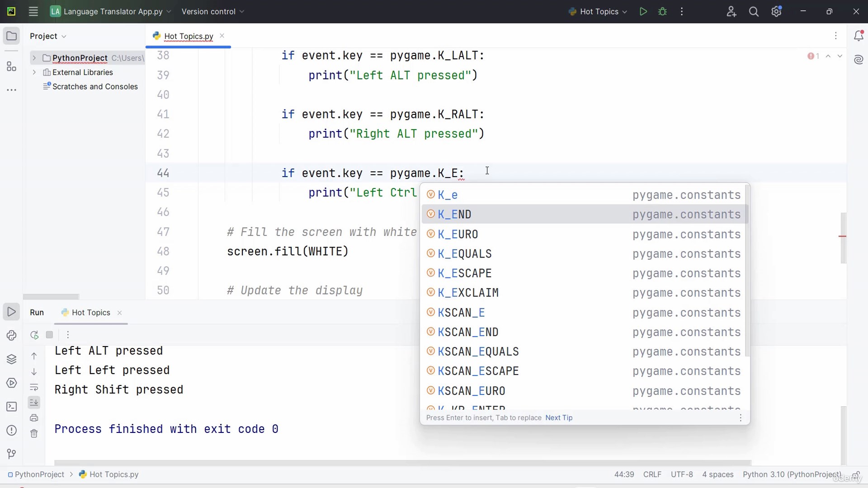Expand External Libraries tree node
868x488 pixels.
(34, 72)
